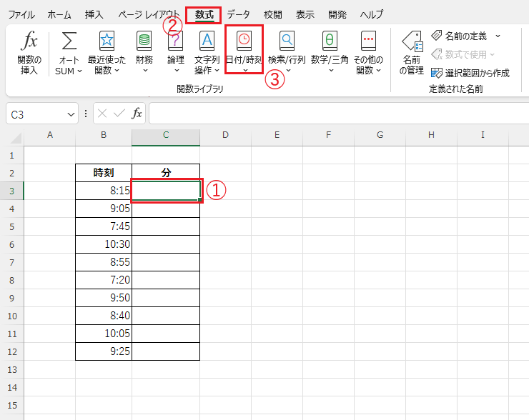Open the Financial (財務) functions icon

tap(144, 41)
